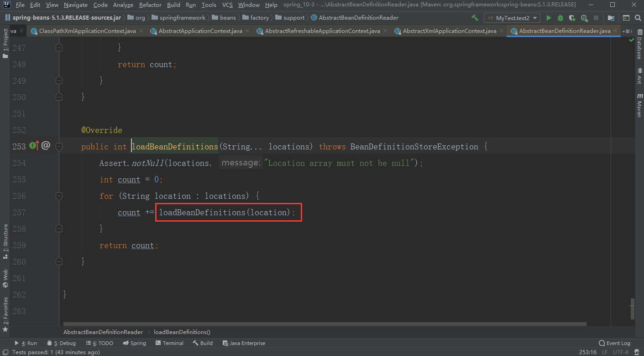Click the 253:16 caret position indicator
Image resolution: width=644 pixels, height=356 pixels.
click(x=587, y=352)
